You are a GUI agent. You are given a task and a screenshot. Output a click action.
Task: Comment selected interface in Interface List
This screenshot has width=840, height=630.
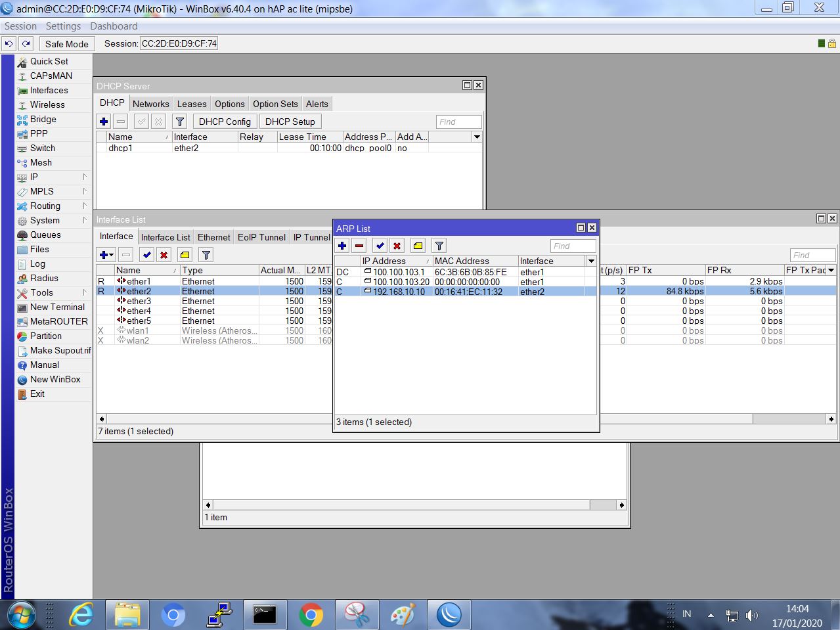[185, 255]
